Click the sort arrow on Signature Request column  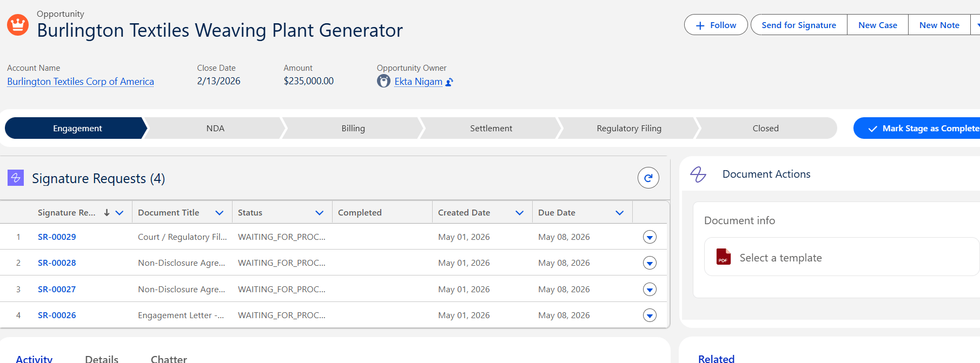pyautogui.click(x=107, y=213)
